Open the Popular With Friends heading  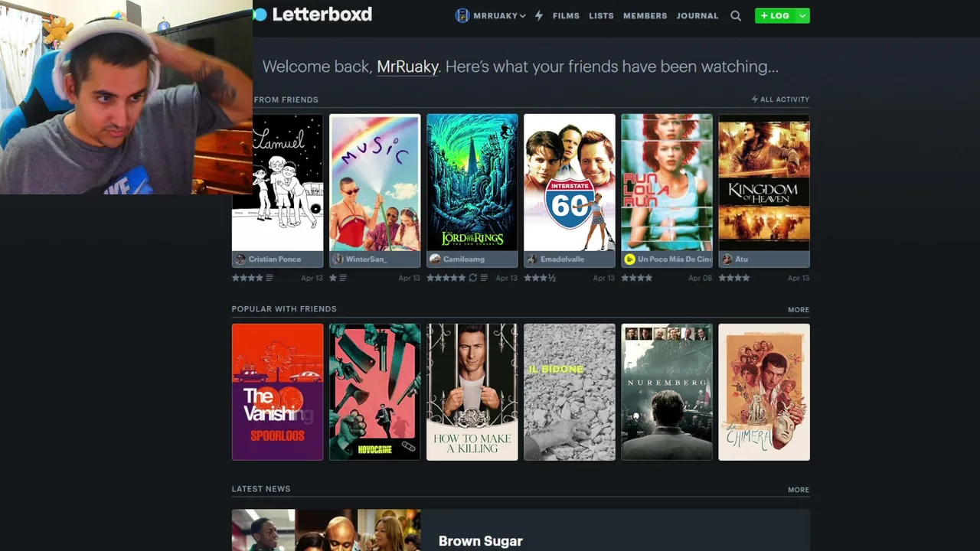click(x=284, y=309)
